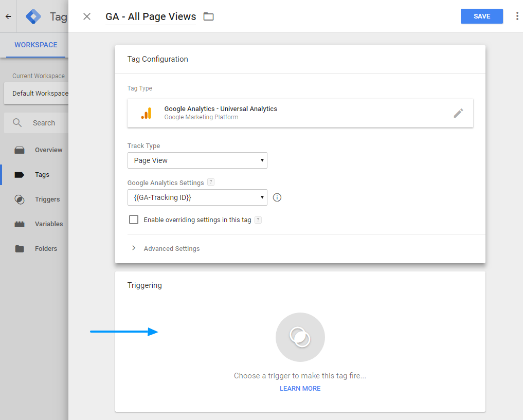The width and height of the screenshot is (523, 420).
Task: Open the Track Type dropdown
Action: tap(197, 160)
